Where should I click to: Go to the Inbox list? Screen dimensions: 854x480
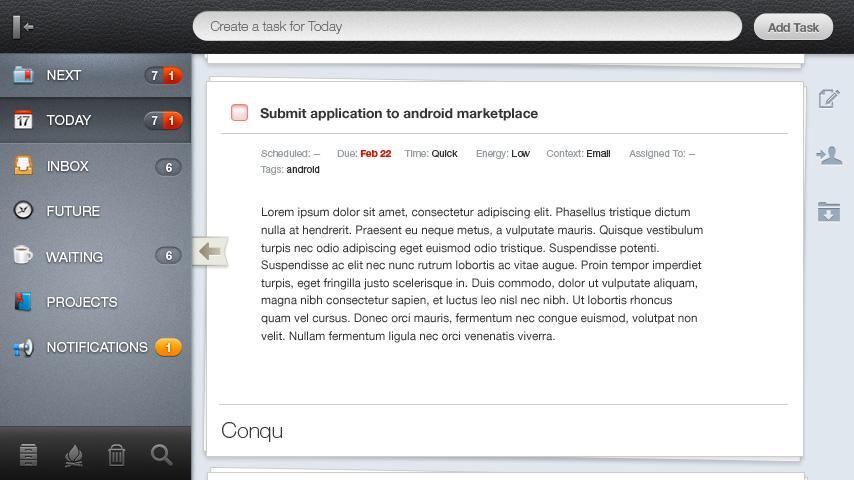(67, 166)
